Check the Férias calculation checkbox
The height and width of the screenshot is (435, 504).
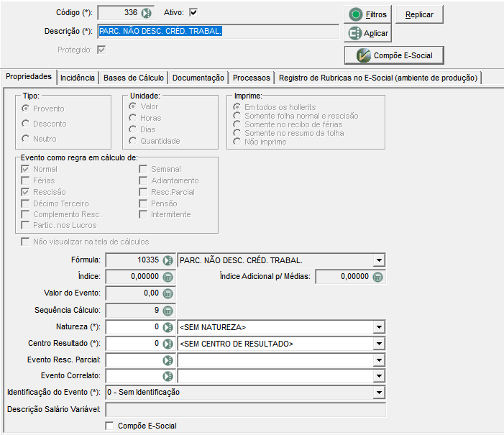(25, 180)
